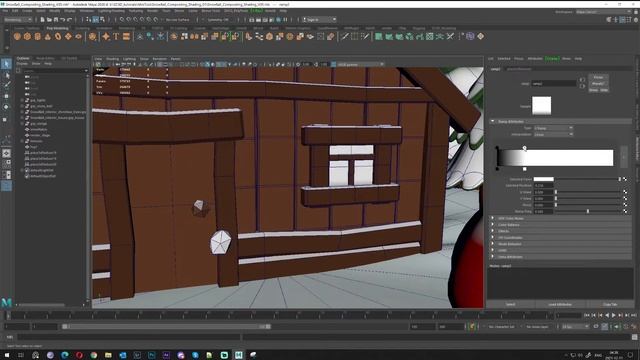
Task: Toggle output connection arrow beside ramp name
Action: [x=582, y=86]
